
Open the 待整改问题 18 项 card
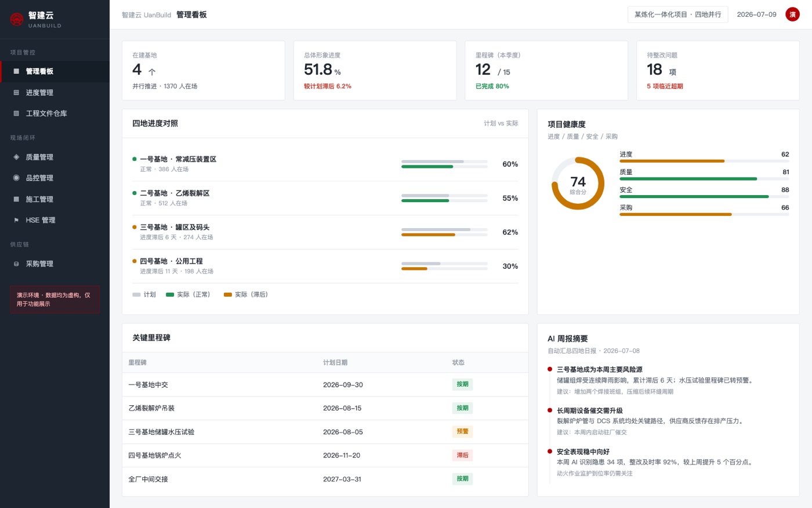pos(718,70)
